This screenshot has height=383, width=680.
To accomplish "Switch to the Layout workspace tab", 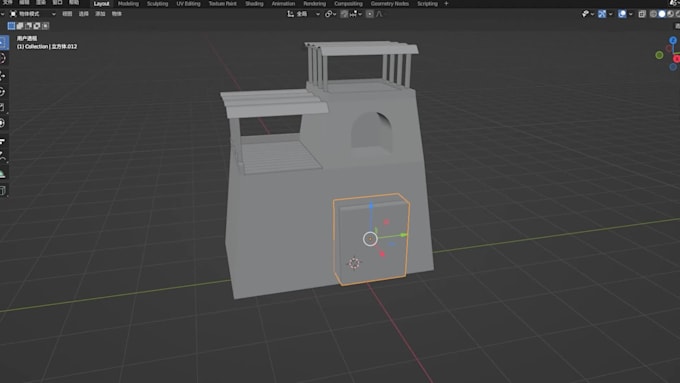I will tap(101, 3).
